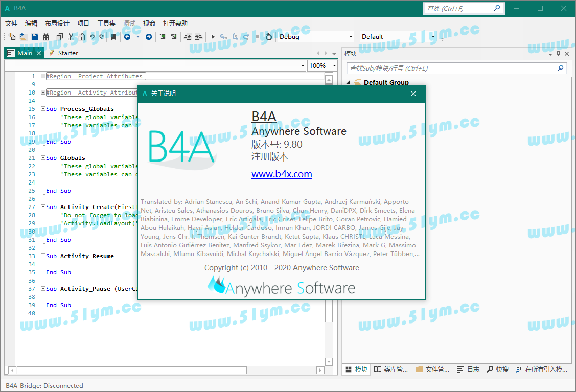Screen dimensions: 576x392
Task: Click the horizontal scrollbar thumb under the code
Action: 131,370
